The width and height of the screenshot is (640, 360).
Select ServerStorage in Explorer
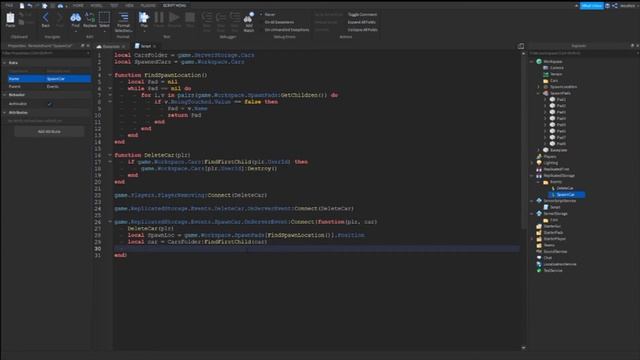tap(555, 213)
